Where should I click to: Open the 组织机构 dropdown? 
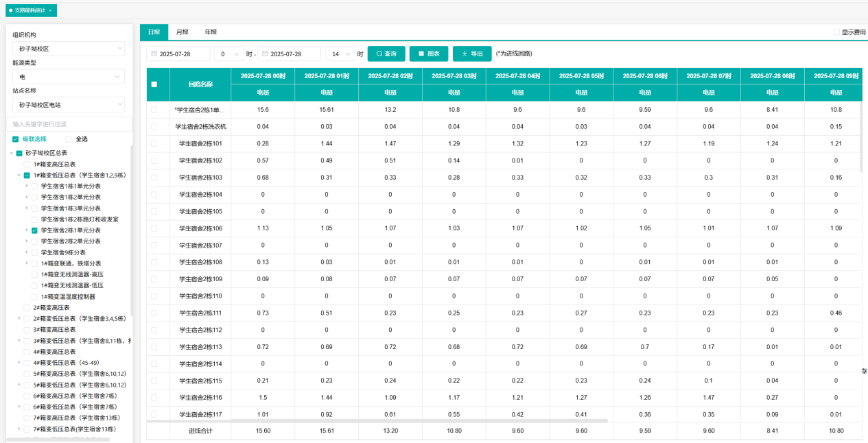coord(69,49)
